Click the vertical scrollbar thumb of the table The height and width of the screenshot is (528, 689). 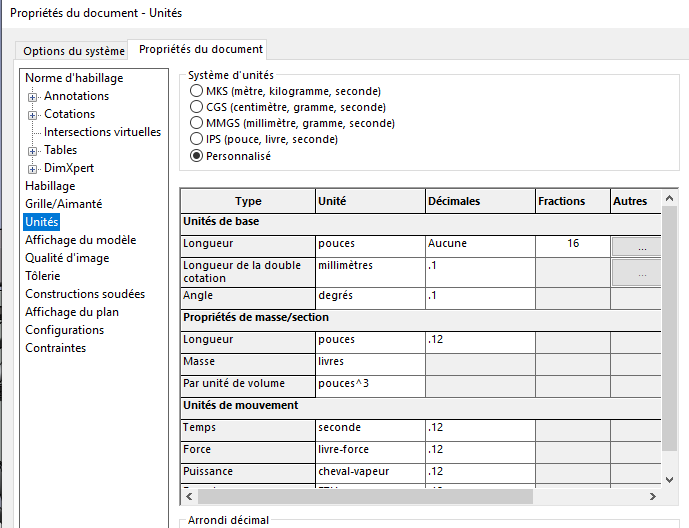(x=670, y=329)
